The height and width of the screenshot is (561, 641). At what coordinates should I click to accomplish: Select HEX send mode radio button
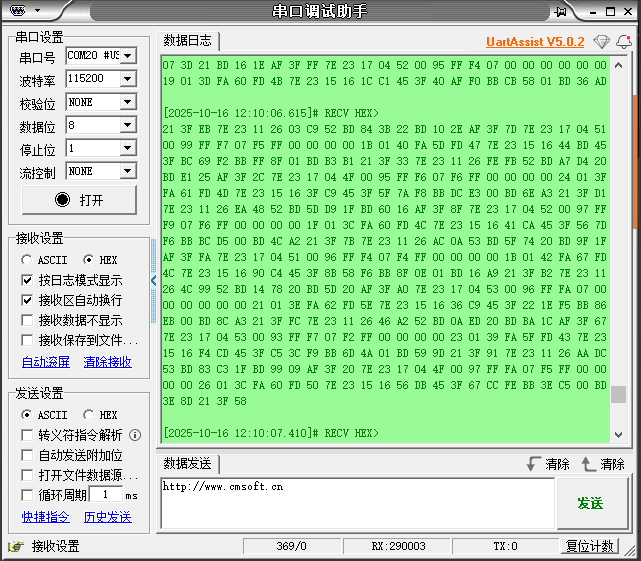pos(89,415)
